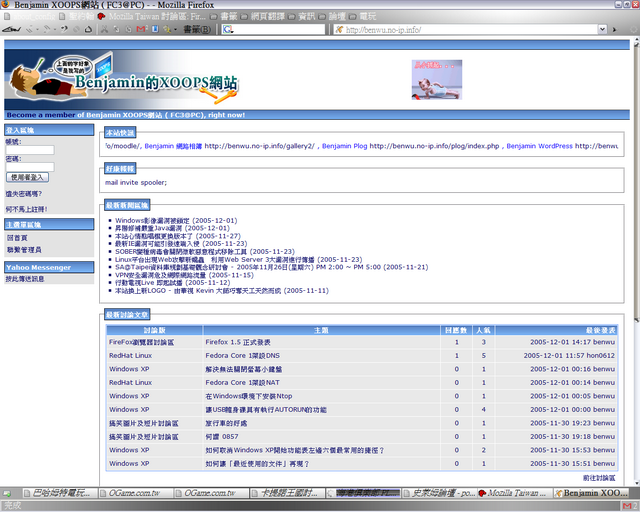Viewport: 640px width, 512px height.
Task: Click the 前往討論區 go to forum link
Action: coord(598,478)
